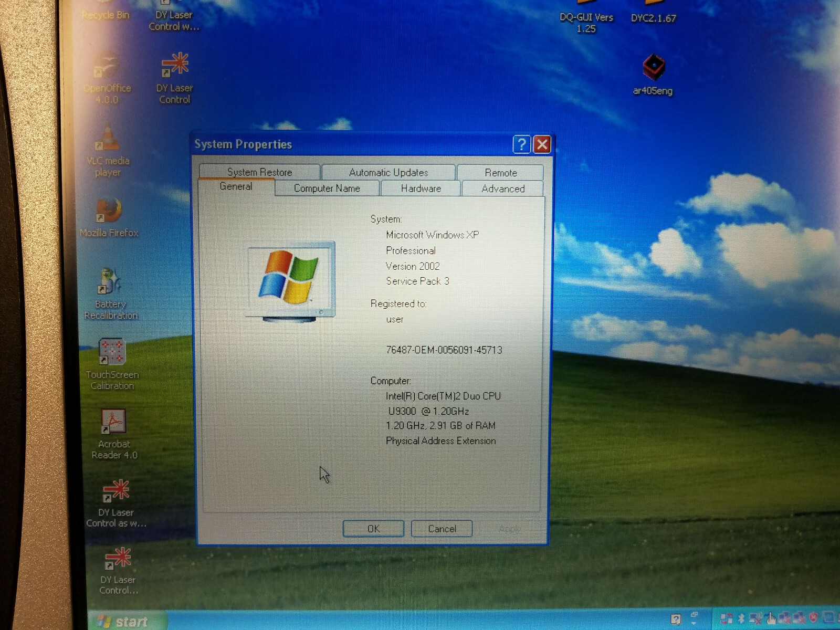Switch to the System Restore tab
Viewport: 840px width, 630px height.
[x=259, y=172]
